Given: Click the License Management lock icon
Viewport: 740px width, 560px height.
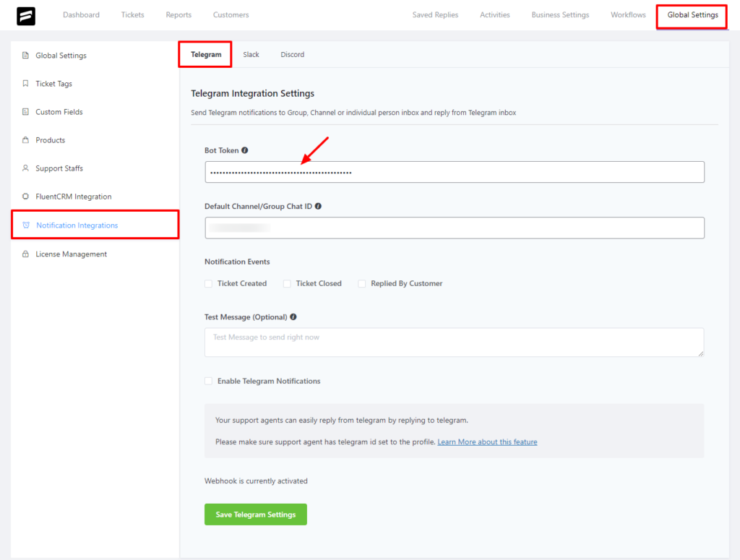Looking at the screenshot, I should (x=25, y=254).
